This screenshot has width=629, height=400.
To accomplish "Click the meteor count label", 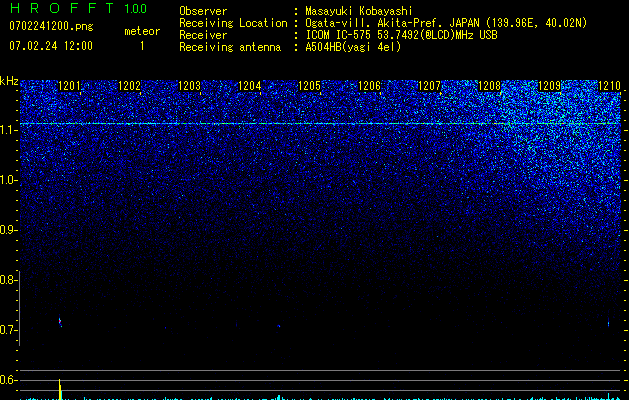I will click(x=142, y=31).
